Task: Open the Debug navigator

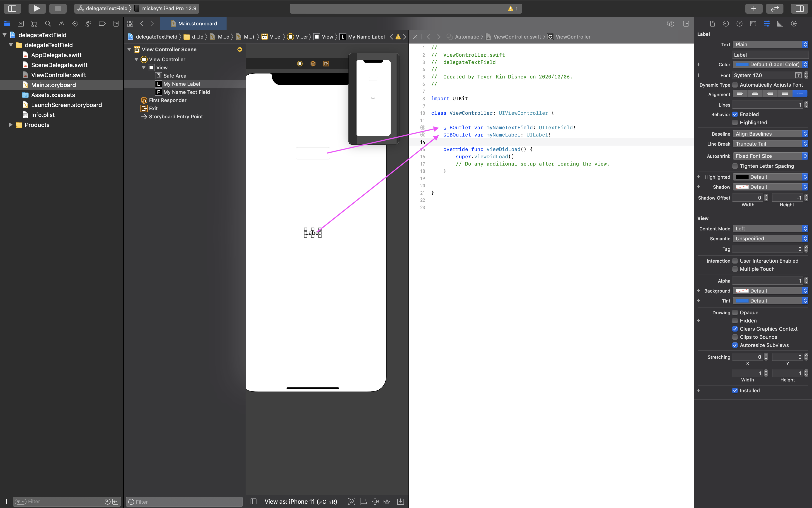Action: 89,24
